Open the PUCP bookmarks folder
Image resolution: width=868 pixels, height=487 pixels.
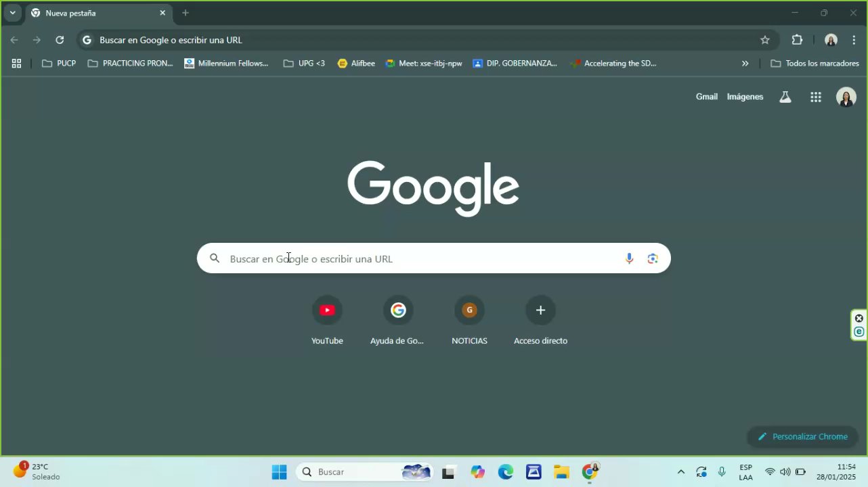[59, 64]
